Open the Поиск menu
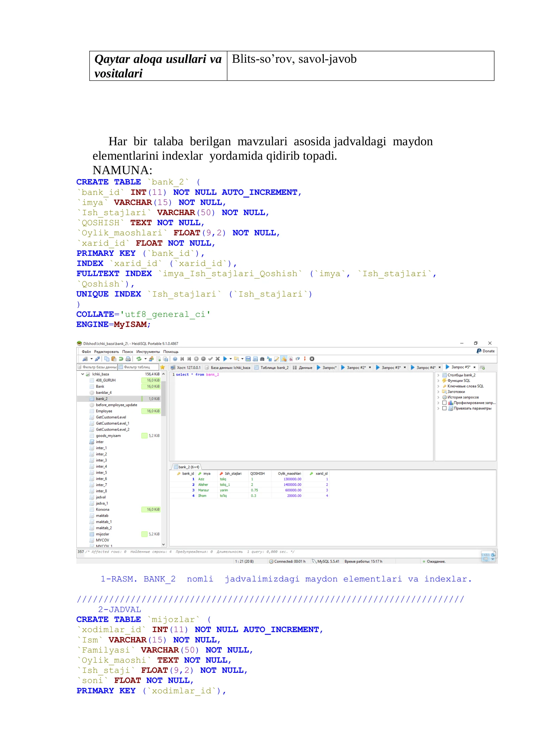The height and width of the screenshot is (756, 535). point(127,351)
